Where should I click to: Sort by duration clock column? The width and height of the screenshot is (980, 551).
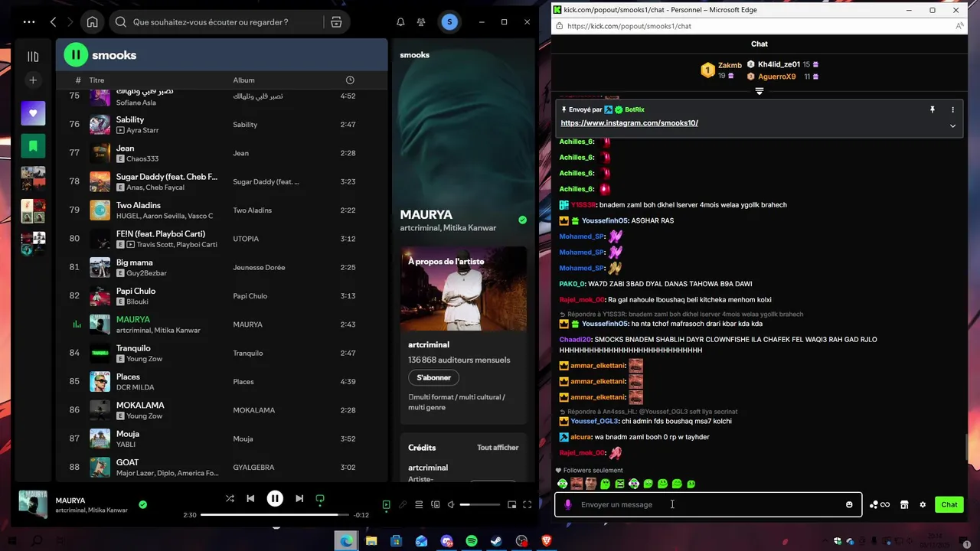[x=350, y=80]
